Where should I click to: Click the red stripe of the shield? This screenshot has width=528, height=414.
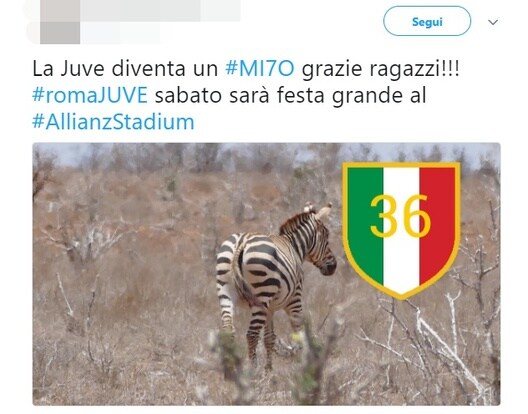pos(437,222)
